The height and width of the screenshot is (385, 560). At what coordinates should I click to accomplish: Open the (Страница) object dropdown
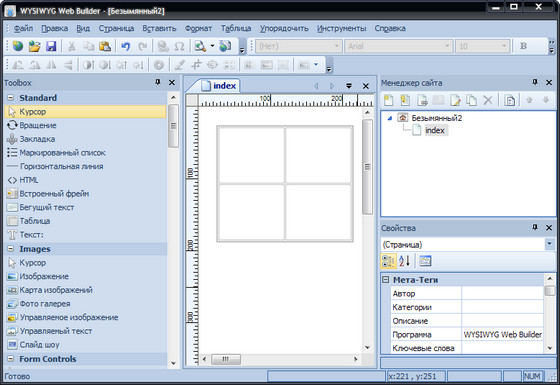pyautogui.click(x=550, y=244)
